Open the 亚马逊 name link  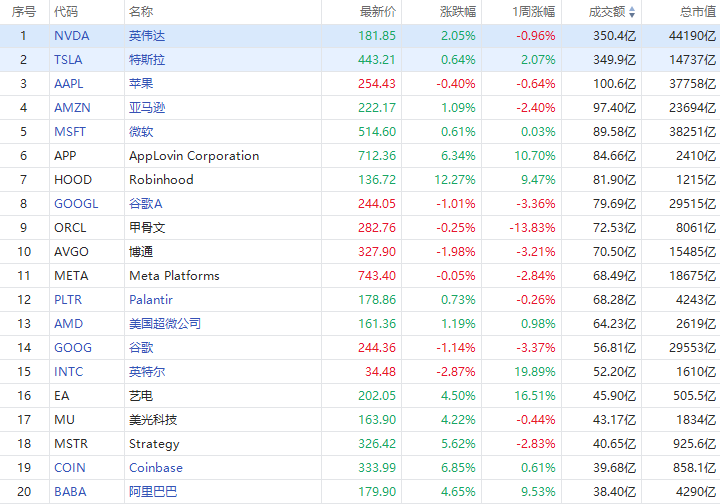click(x=147, y=108)
